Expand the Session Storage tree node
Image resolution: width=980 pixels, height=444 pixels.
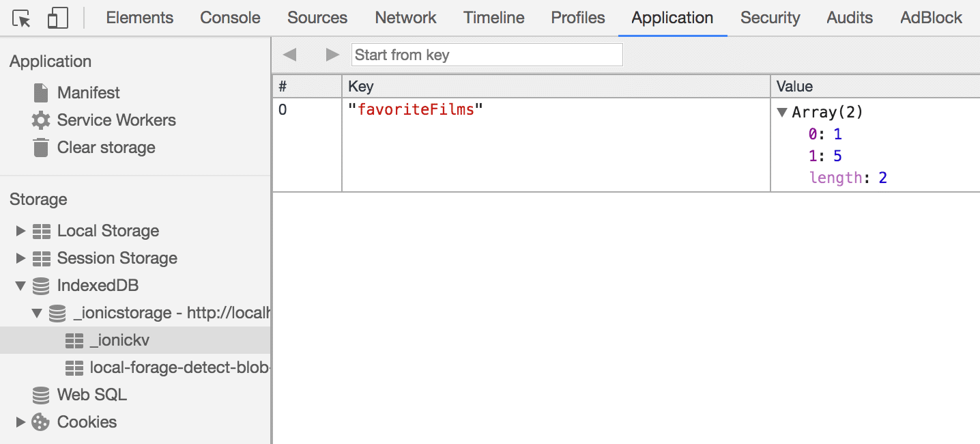20,258
